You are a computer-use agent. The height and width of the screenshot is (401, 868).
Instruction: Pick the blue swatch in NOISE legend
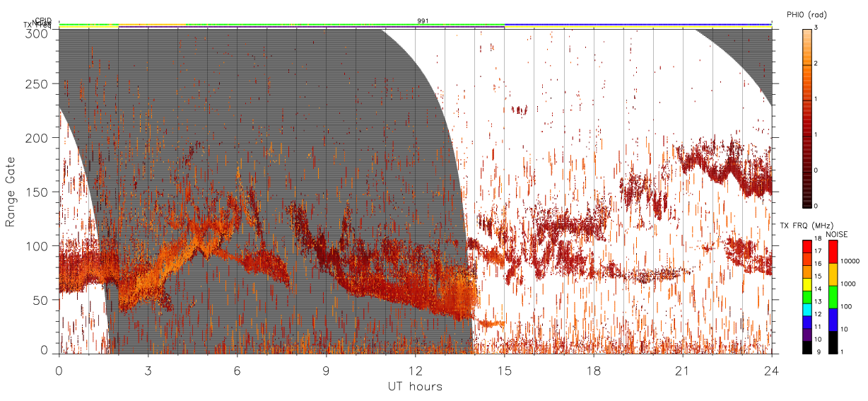pos(833,320)
